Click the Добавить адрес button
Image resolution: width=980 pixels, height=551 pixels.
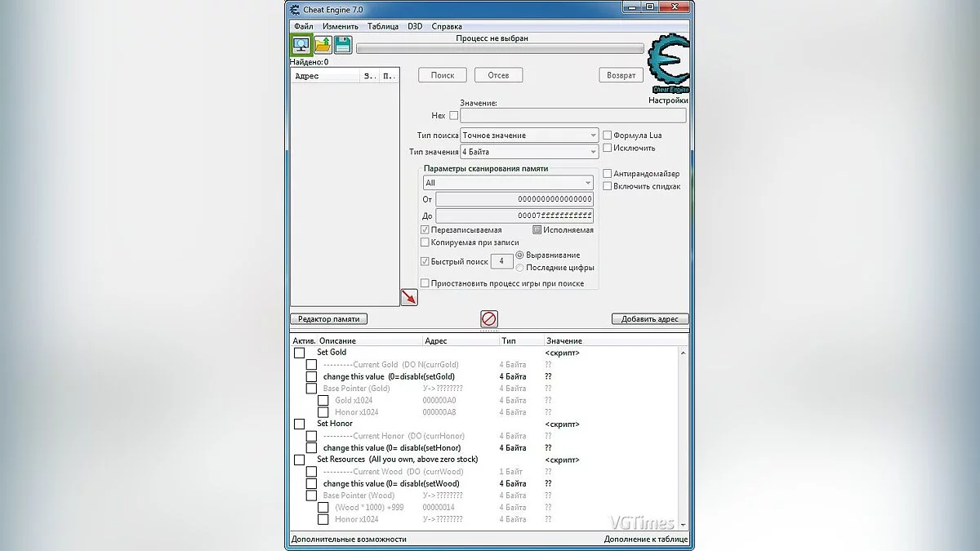(x=650, y=319)
